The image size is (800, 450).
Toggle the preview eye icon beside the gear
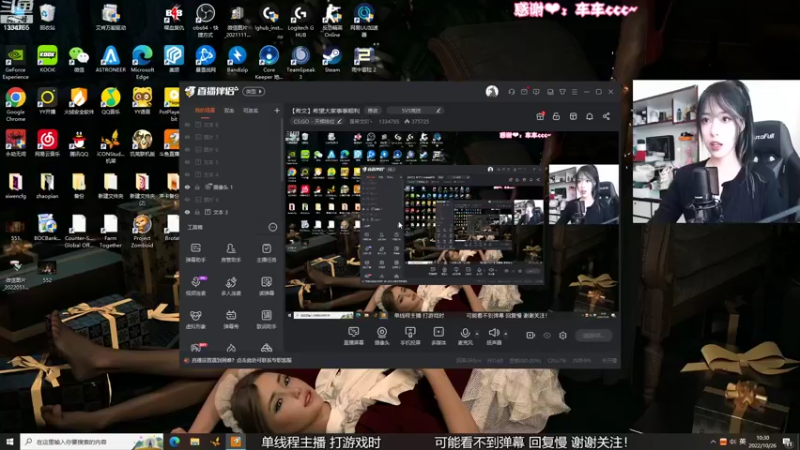(547, 336)
